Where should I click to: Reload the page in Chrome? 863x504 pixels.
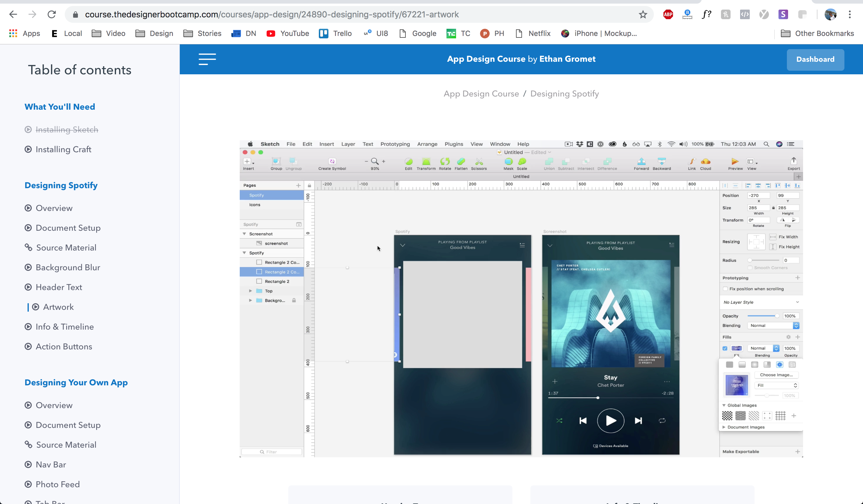coord(52,14)
